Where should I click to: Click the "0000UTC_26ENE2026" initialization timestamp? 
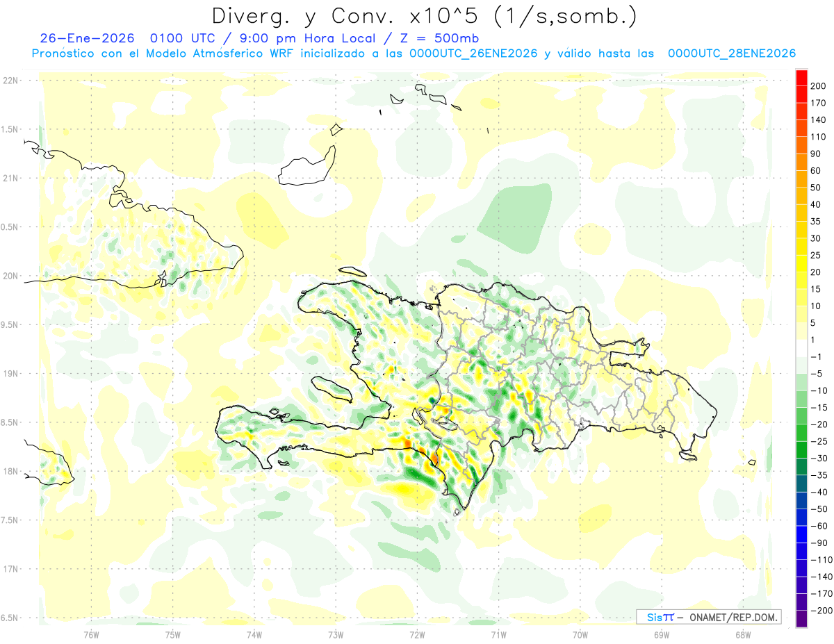coord(473,53)
